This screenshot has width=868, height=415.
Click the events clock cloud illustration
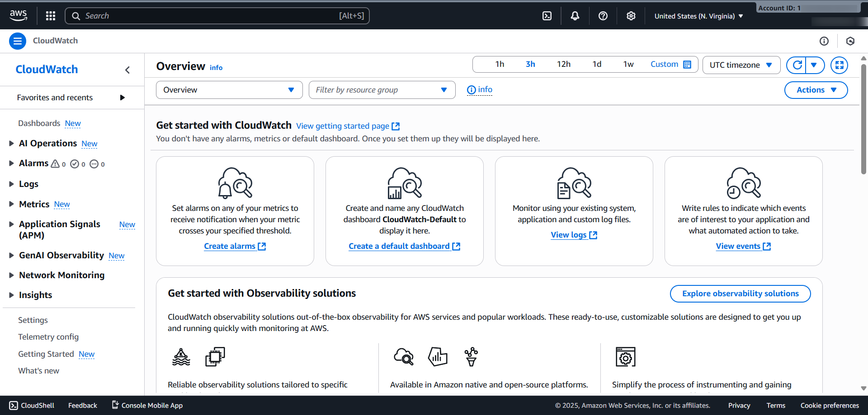click(744, 182)
